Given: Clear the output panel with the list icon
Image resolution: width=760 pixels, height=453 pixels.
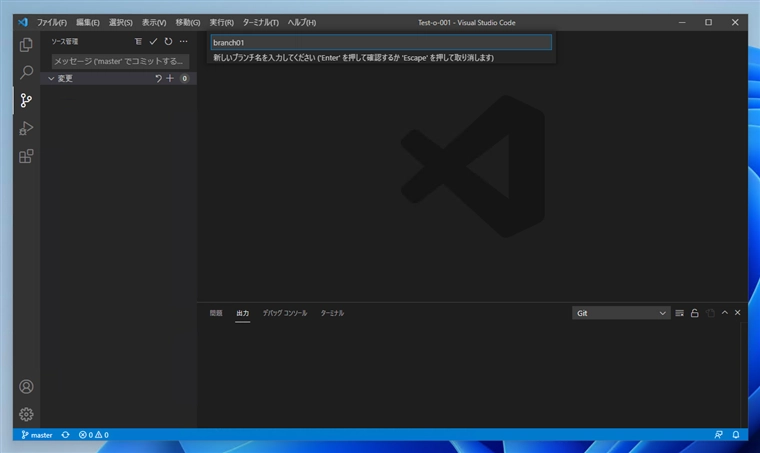Looking at the screenshot, I should 680,313.
